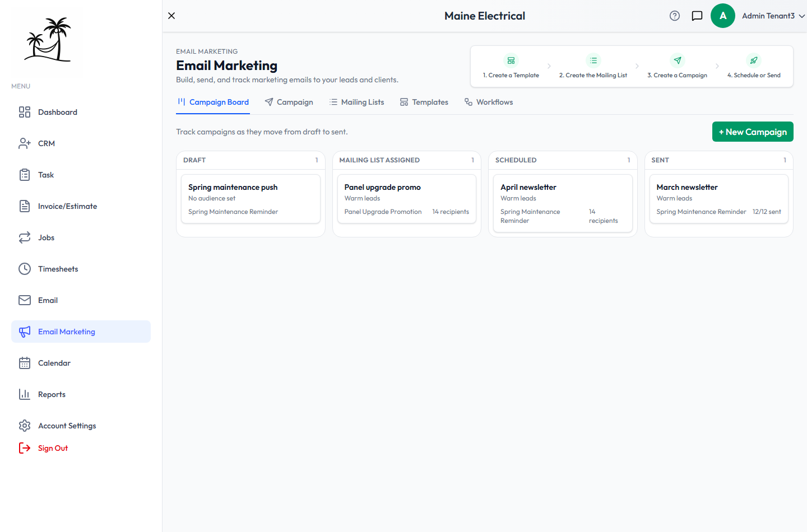Click the Account Settings gear icon
The height and width of the screenshot is (532, 807).
(x=25, y=426)
